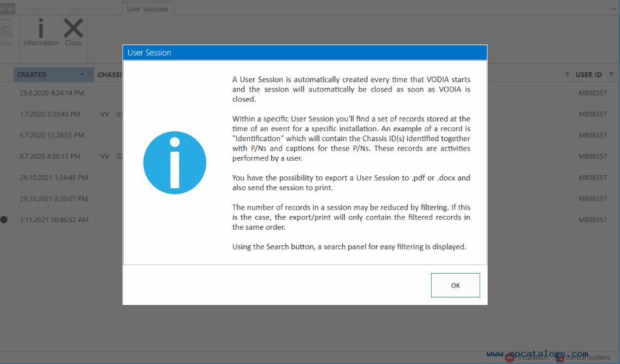Viewport: 620px width, 364px height.
Task: Toggle the sort arrow on the CREATED column
Action: click(x=82, y=74)
